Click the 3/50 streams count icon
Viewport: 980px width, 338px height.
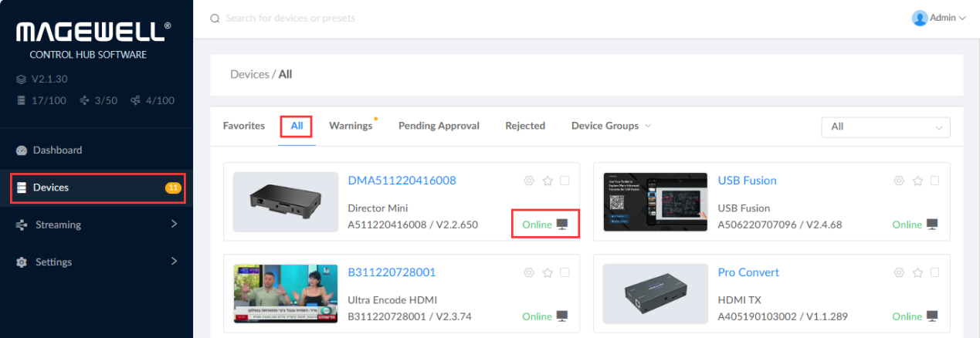(84, 100)
